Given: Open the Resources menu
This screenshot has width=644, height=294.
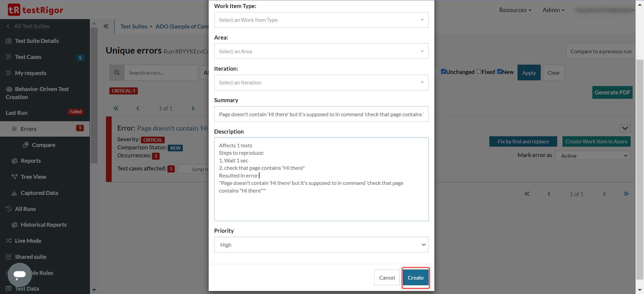Looking at the screenshot, I should (x=515, y=10).
